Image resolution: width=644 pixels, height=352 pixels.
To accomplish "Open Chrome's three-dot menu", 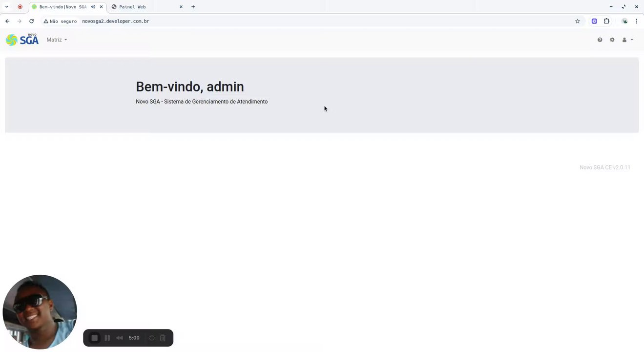I will [x=637, y=22].
